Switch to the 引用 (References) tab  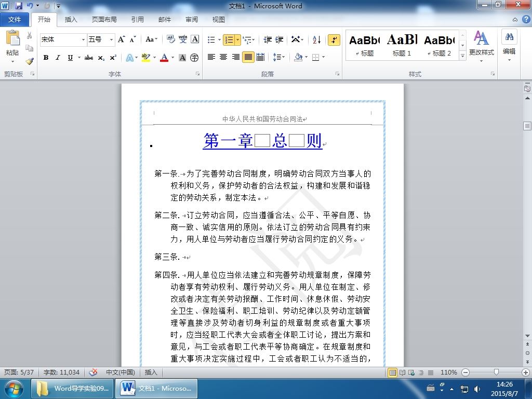pos(137,20)
